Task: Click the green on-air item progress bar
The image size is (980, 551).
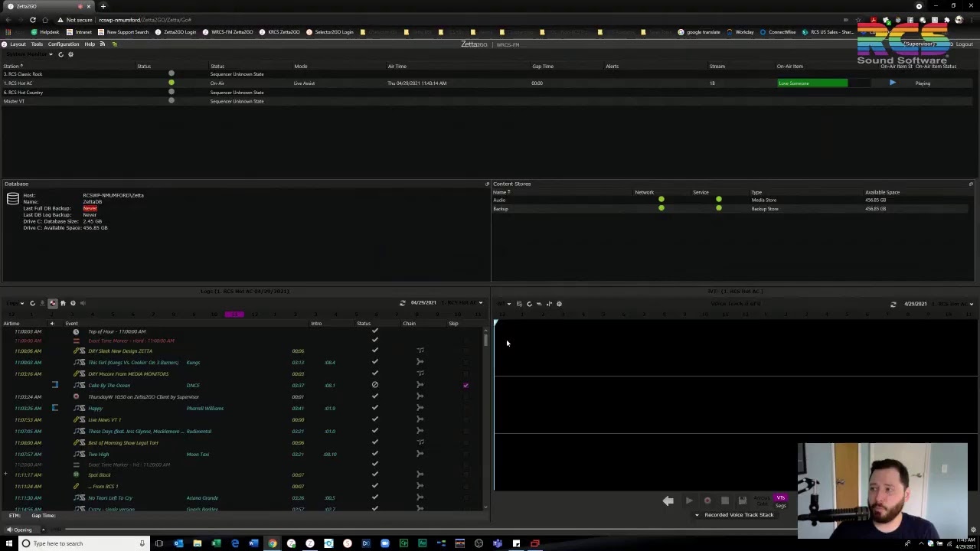Action: pyautogui.click(x=812, y=83)
